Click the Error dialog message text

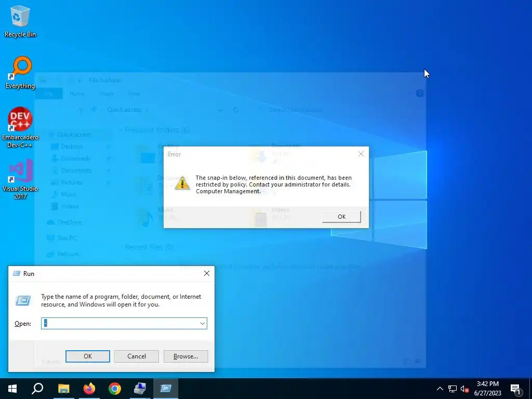(273, 184)
